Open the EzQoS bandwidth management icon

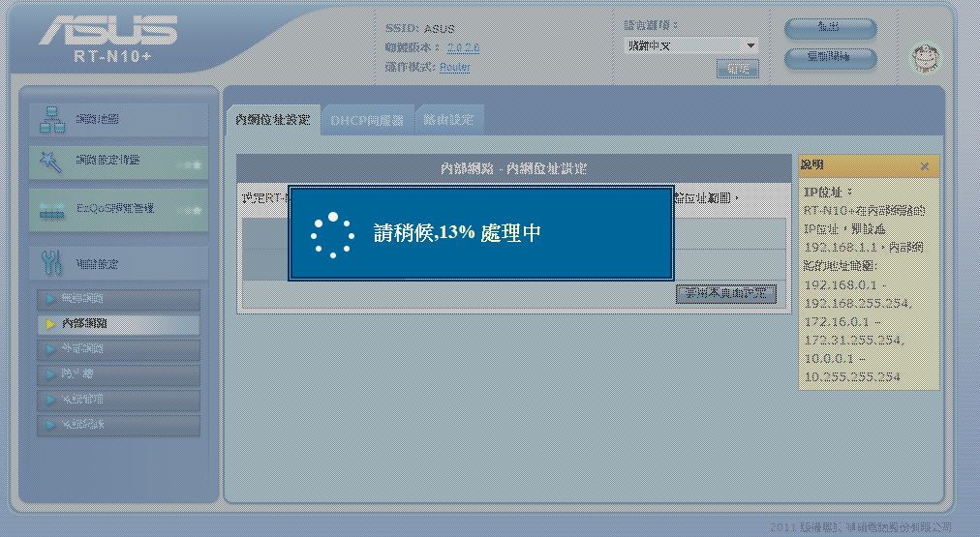click(51, 210)
